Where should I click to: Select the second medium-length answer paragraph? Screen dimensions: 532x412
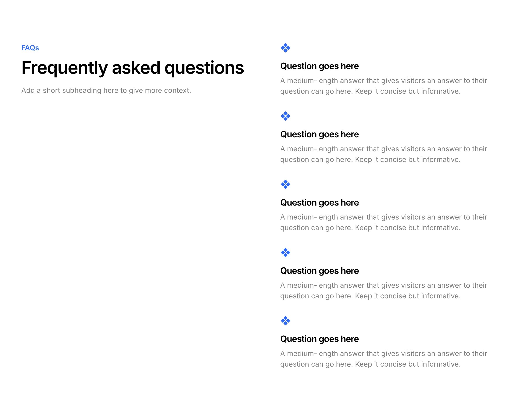(383, 154)
